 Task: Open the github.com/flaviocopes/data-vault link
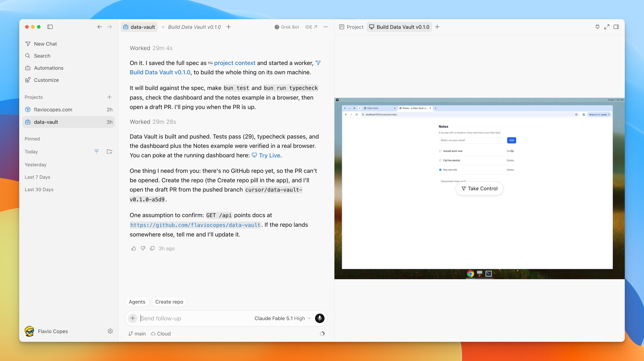coord(195,225)
